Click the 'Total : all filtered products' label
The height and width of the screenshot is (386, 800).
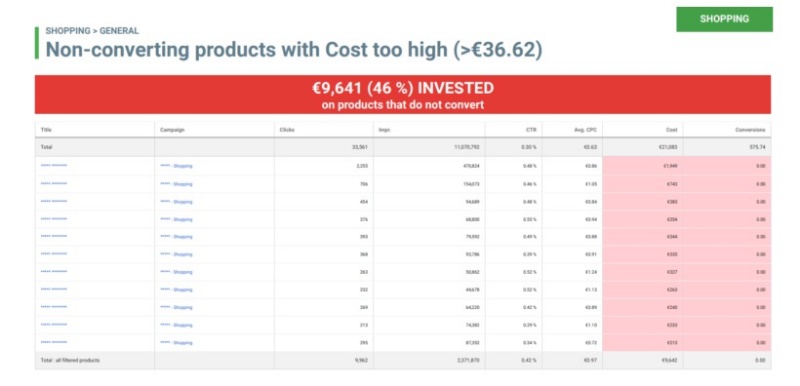tap(70, 360)
